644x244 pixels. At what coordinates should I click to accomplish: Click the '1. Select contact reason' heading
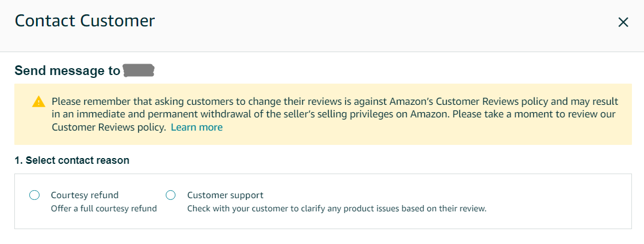(x=72, y=160)
